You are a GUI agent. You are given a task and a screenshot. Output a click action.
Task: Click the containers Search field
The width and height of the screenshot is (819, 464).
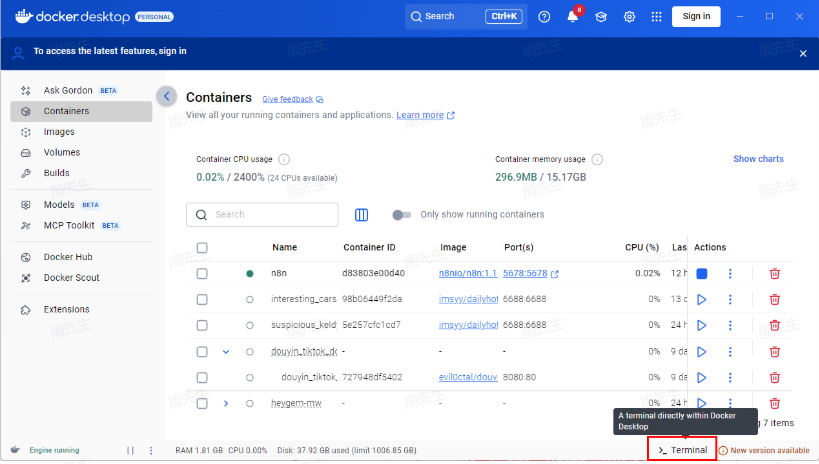(x=262, y=215)
